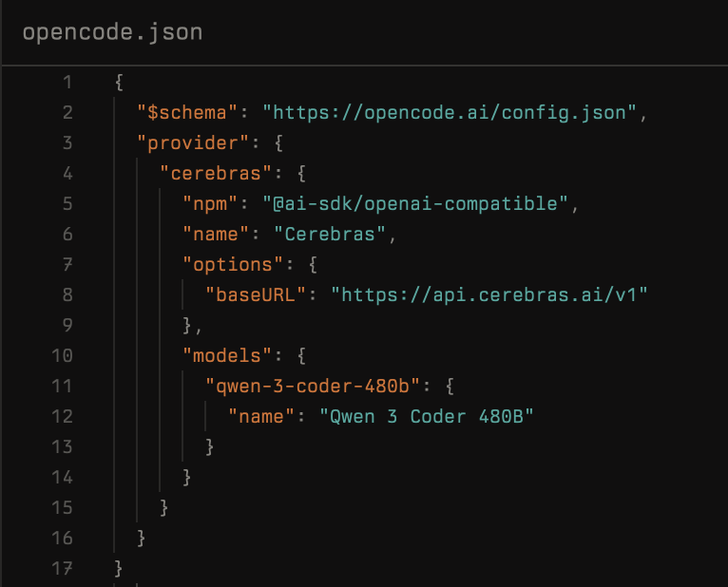Viewport: 728px width, 587px height.
Task: Click line number 10 in the gutter
Action: tap(62, 355)
